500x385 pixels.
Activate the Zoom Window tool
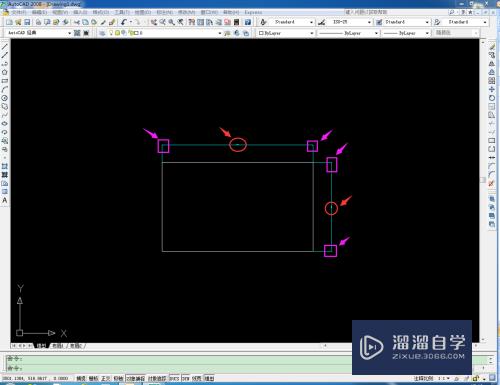[172, 22]
